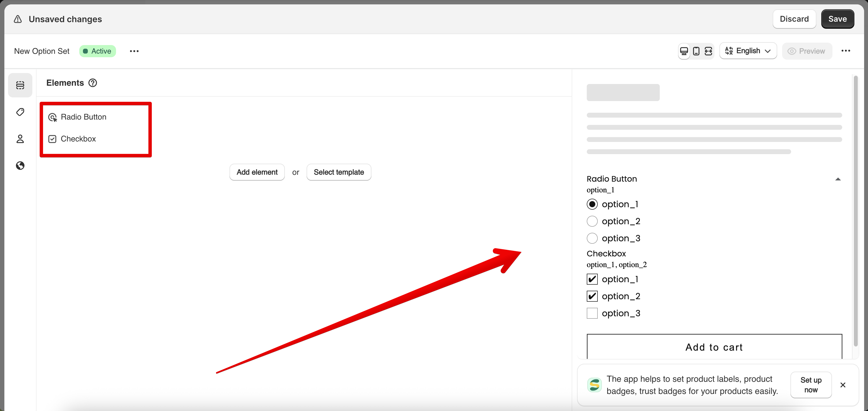Select radio option_3 in preview

tap(592, 238)
